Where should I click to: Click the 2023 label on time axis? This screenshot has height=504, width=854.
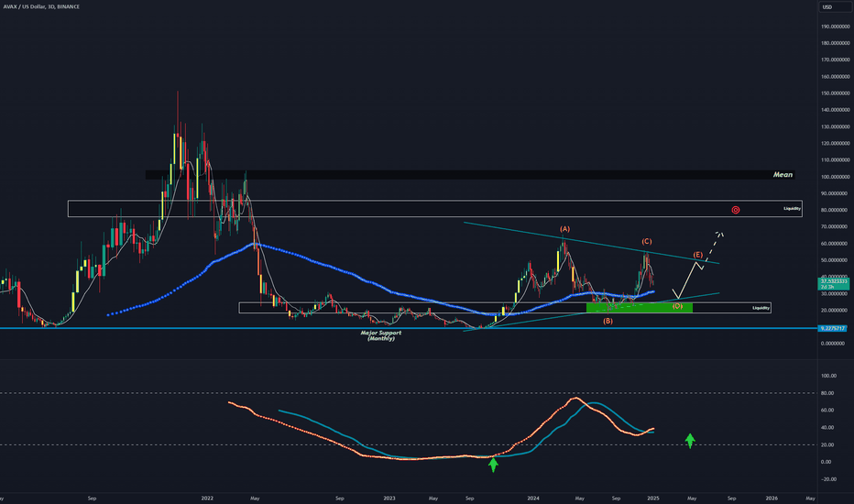tap(389, 498)
